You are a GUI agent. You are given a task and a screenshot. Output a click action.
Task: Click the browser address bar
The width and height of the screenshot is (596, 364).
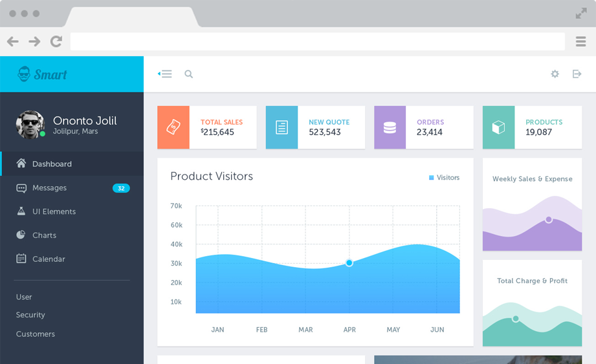point(317,41)
